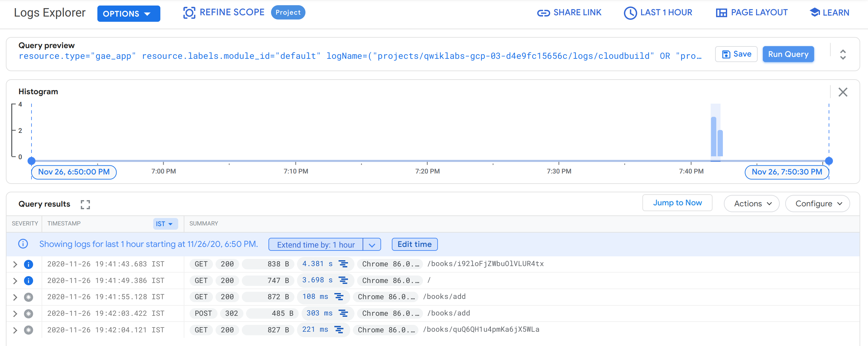This screenshot has height=346, width=868.
Task: Click the tallest histogram bar
Action: point(713,136)
